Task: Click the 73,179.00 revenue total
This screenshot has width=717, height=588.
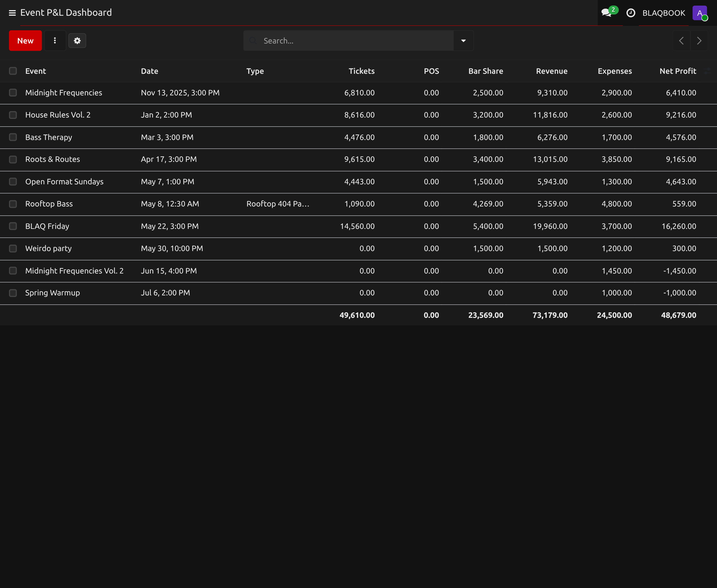Action: 550,315
